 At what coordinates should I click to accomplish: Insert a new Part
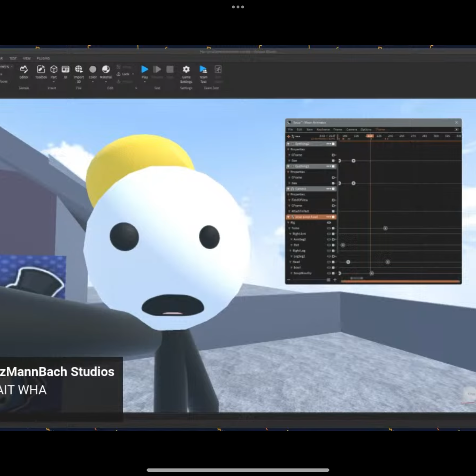tap(54, 70)
